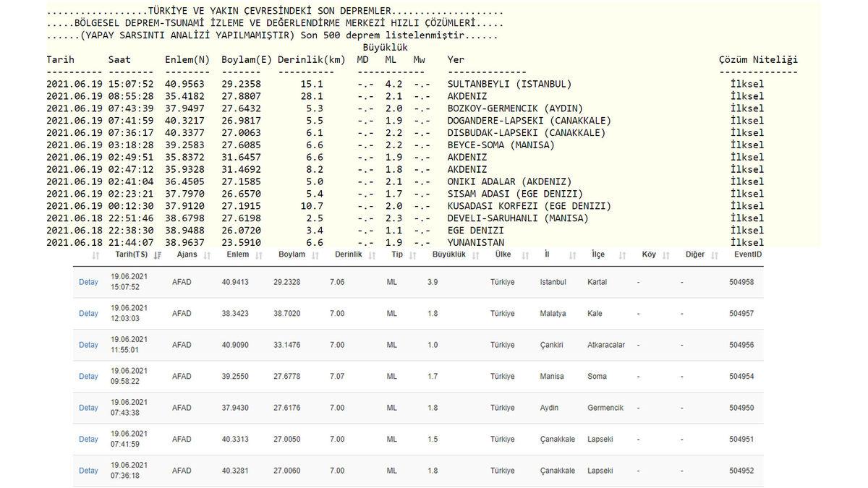
Task: Open Detay link for Istanbul Kartal earthquake
Action: [x=88, y=282]
